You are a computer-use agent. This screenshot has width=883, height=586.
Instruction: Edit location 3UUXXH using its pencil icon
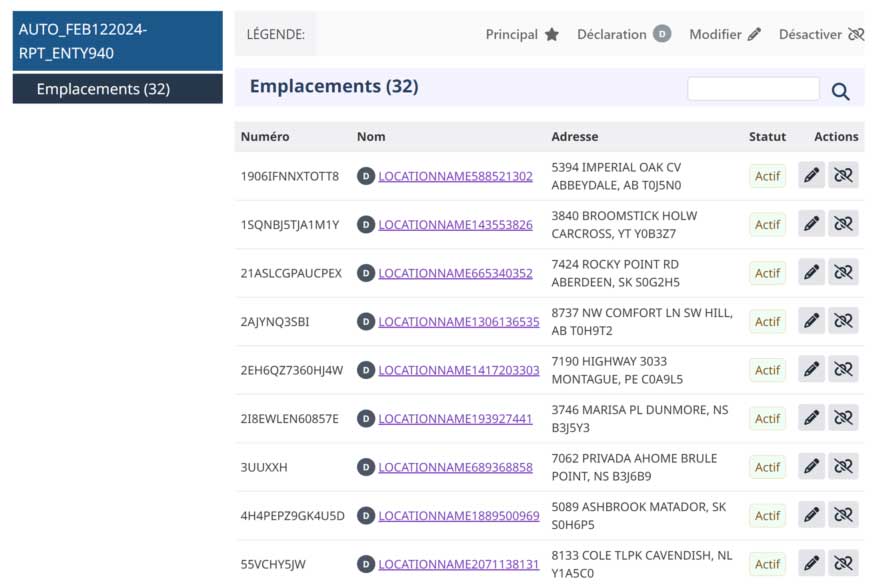[811, 466]
